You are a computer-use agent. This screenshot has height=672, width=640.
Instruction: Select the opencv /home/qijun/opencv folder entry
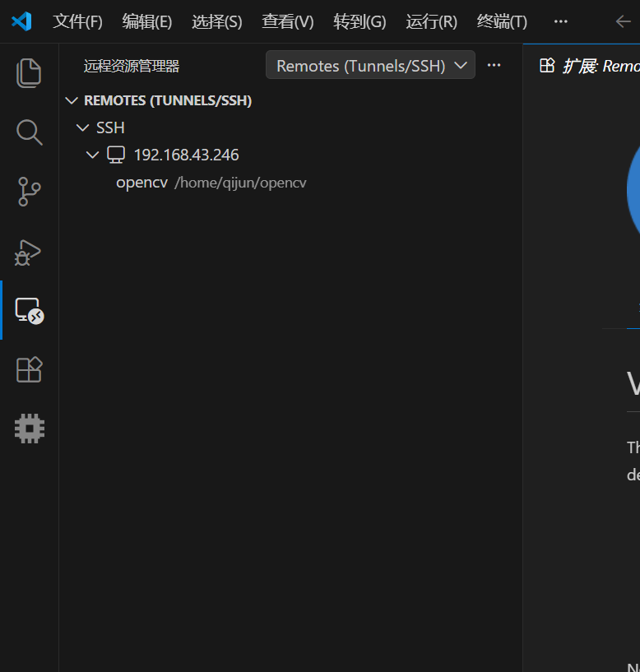(211, 183)
